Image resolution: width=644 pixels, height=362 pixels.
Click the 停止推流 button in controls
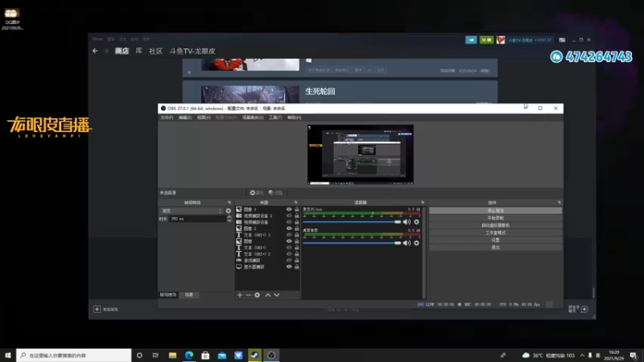[x=495, y=211]
